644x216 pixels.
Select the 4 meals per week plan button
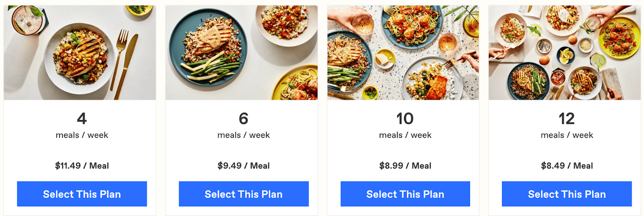click(x=82, y=194)
